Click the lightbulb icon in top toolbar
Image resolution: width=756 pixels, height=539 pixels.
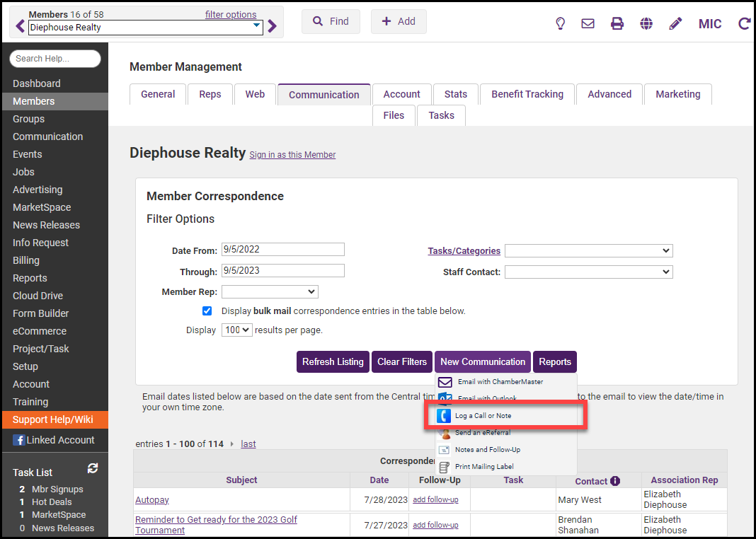click(x=560, y=23)
